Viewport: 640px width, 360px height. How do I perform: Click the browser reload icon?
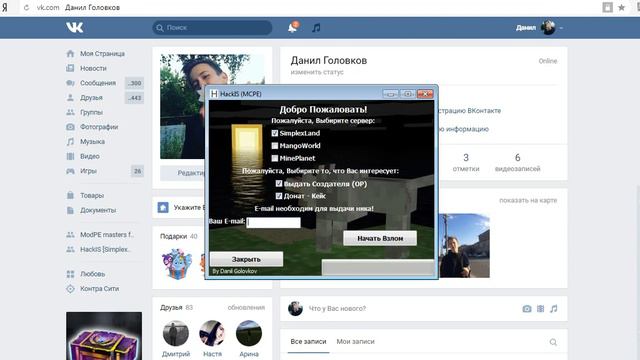[27, 7]
